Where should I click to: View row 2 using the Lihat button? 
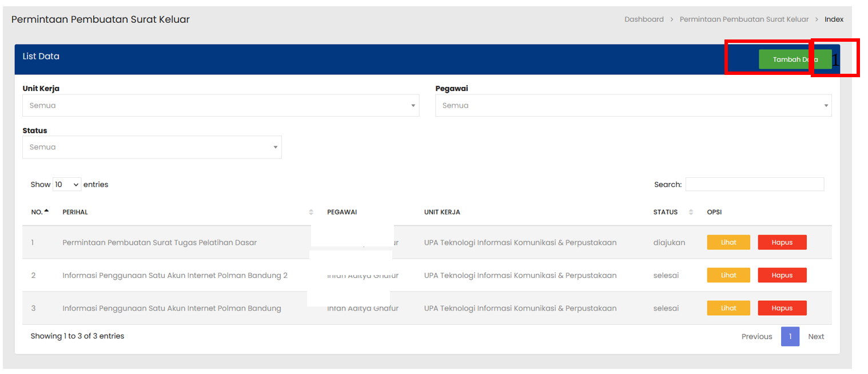[728, 275]
